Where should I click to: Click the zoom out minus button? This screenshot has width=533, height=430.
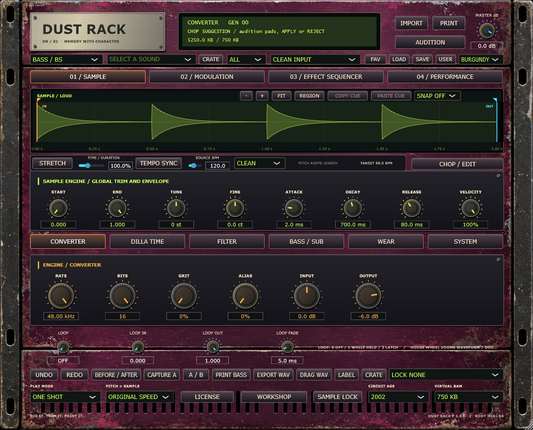pos(246,96)
